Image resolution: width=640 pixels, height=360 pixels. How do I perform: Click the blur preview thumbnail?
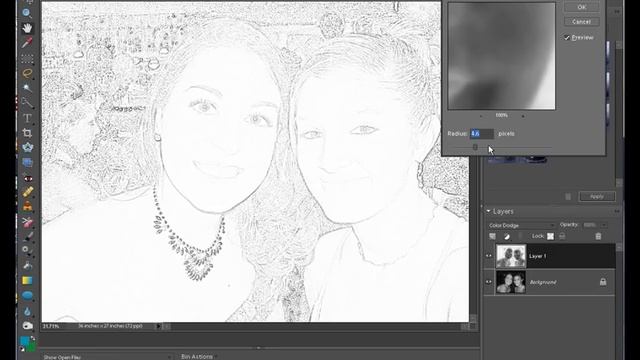pos(501,56)
